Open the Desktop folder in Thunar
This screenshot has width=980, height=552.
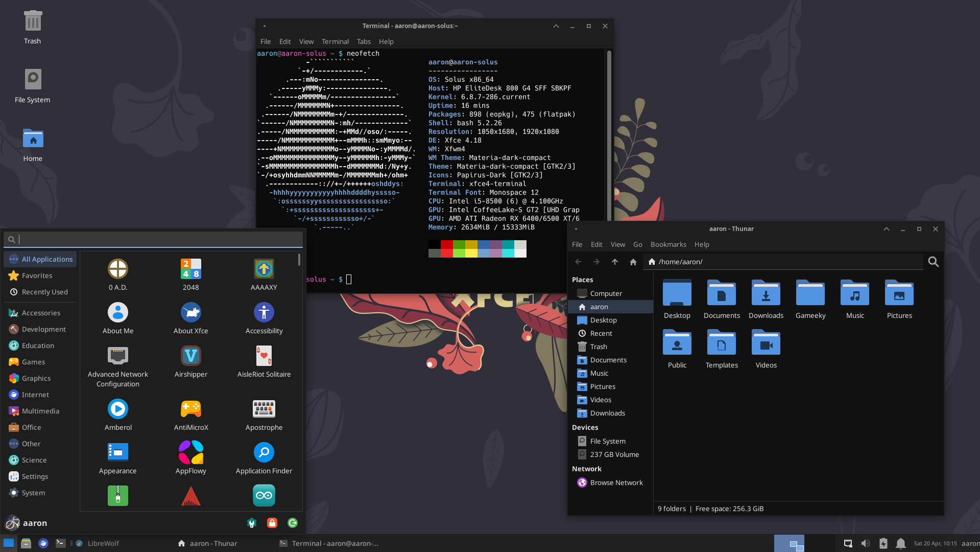pos(677,294)
